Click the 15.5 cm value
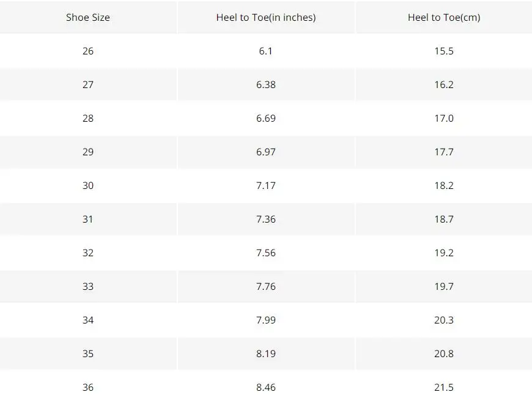 tap(444, 51)
